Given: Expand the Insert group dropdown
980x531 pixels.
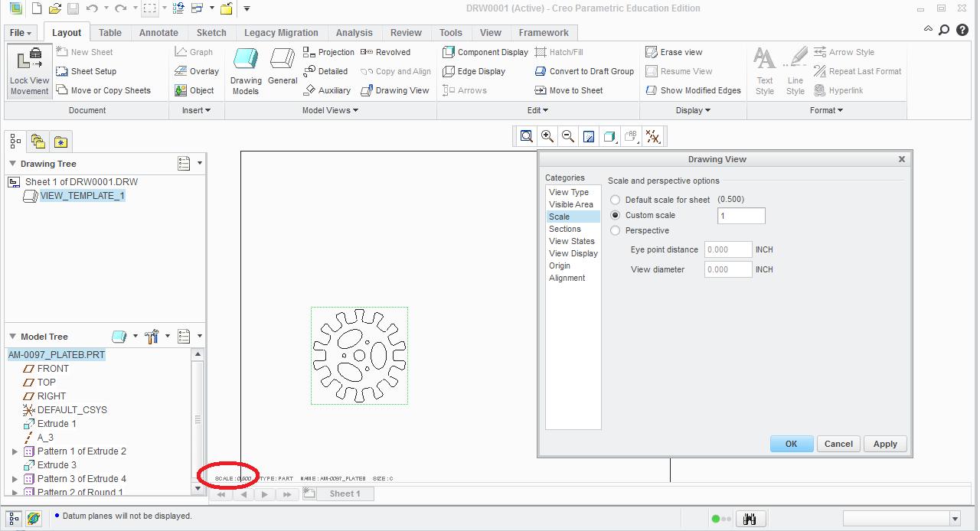Looking at the screenshot, I should click(x=197, y=110).
